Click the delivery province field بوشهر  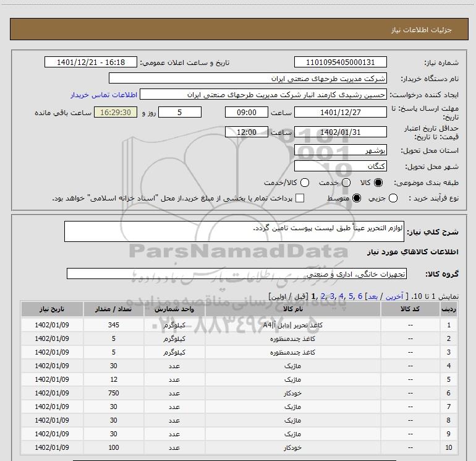pyautogui.click(x=340, y=150)
